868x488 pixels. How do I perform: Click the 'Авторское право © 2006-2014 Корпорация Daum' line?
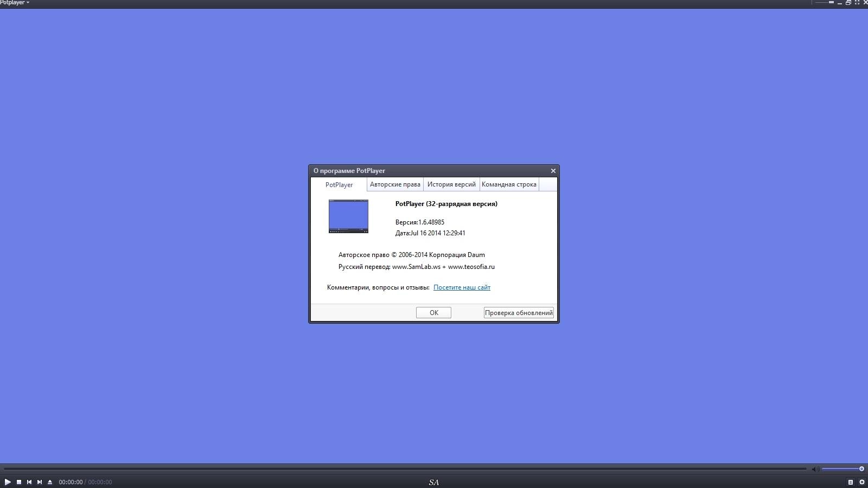click(x=412, y=255)
